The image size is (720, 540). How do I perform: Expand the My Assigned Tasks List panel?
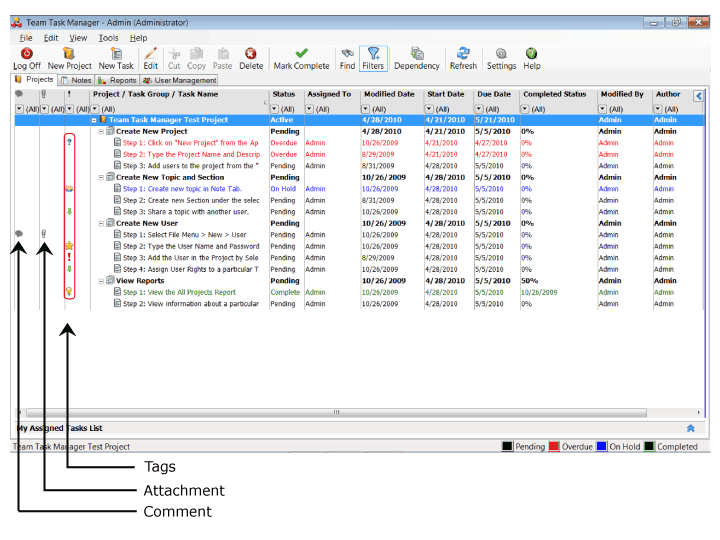[690, 427]
